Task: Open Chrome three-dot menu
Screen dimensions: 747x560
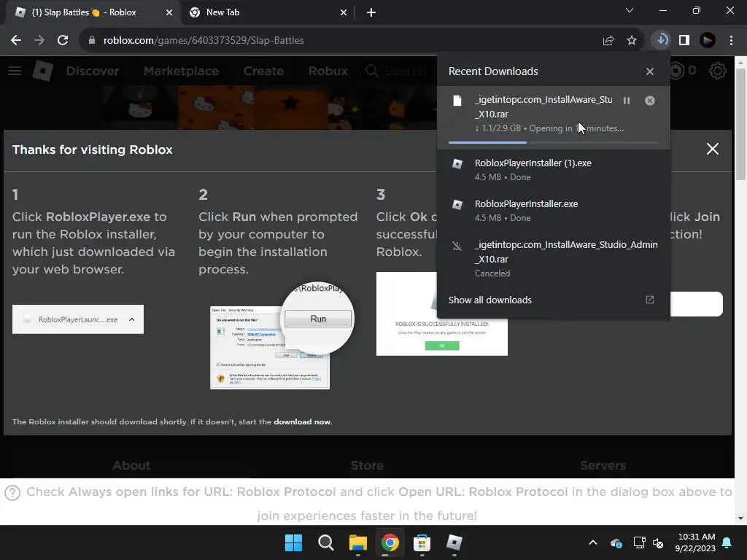Action: [731, 40]
